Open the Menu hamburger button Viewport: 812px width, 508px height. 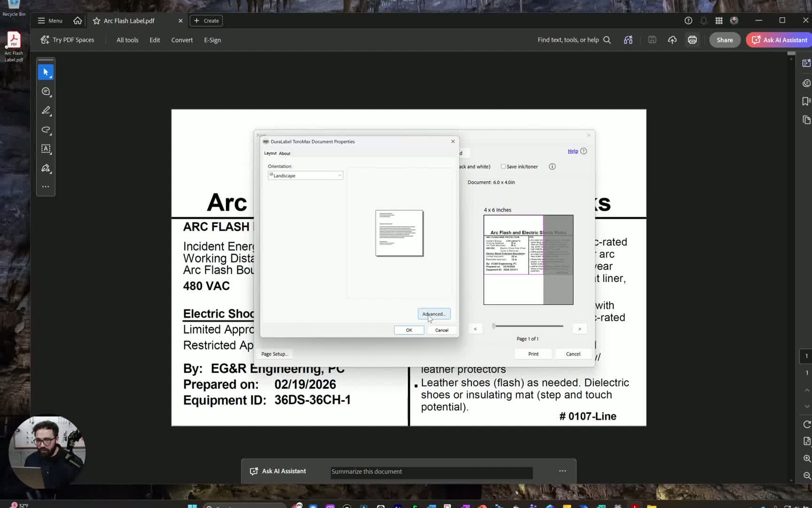pos(50,21)
